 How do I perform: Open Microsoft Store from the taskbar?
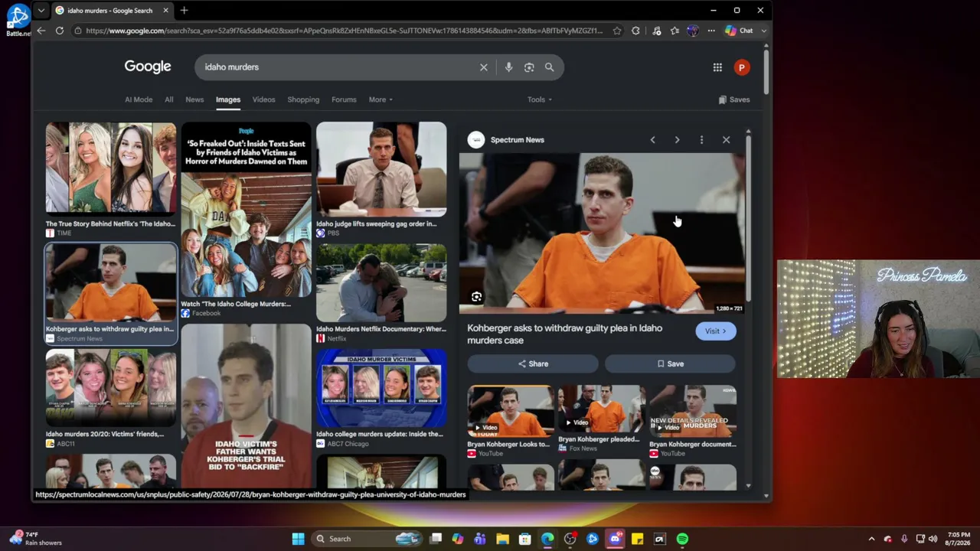pyautogui.click(x=525, y=539)
